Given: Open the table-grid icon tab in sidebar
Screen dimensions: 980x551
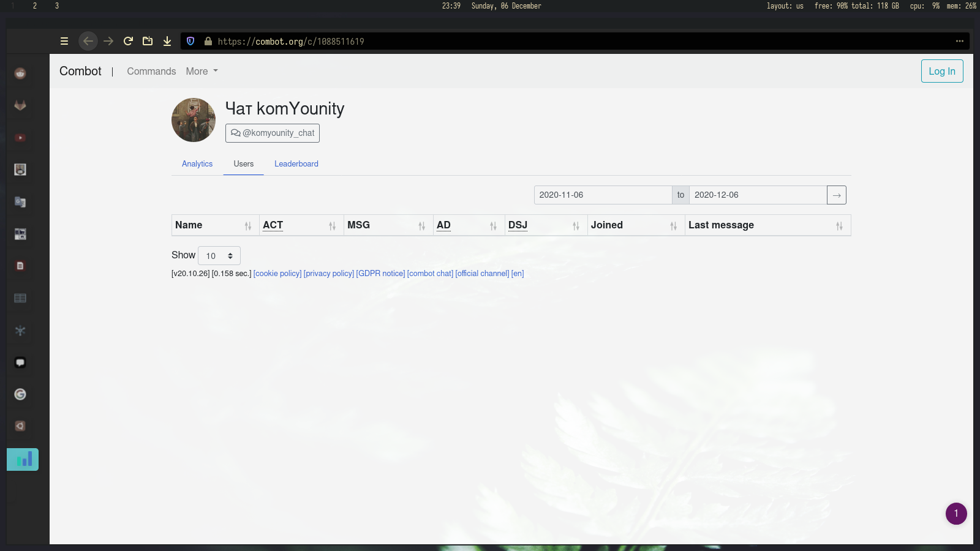Looking at the screenshot, I should 20,298.
